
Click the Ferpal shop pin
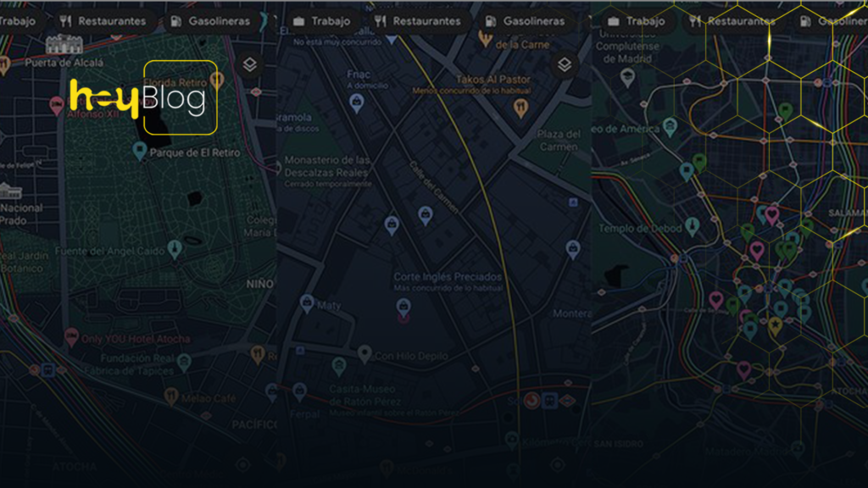pyautogui.click(x=299, y=391)
